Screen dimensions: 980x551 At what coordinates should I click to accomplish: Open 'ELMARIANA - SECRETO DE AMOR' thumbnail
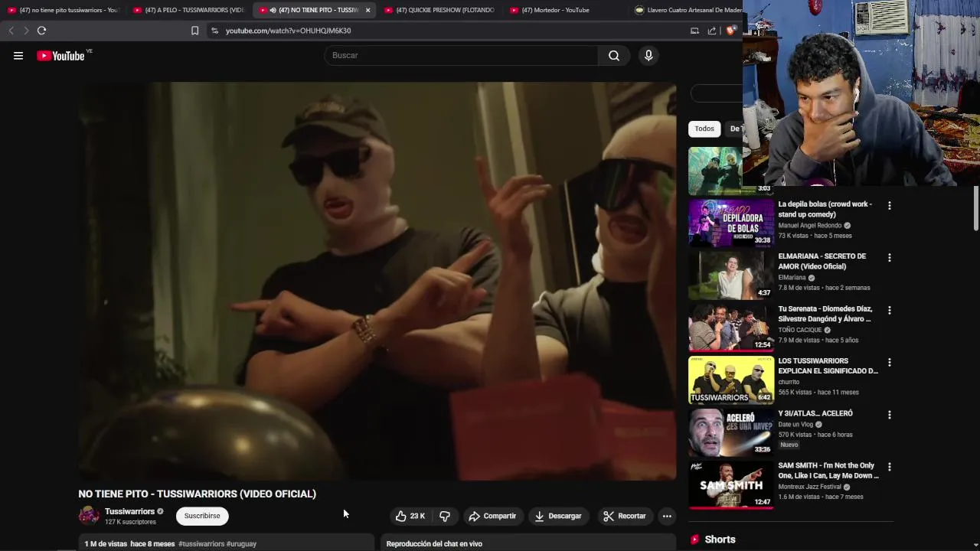(731, 275)
